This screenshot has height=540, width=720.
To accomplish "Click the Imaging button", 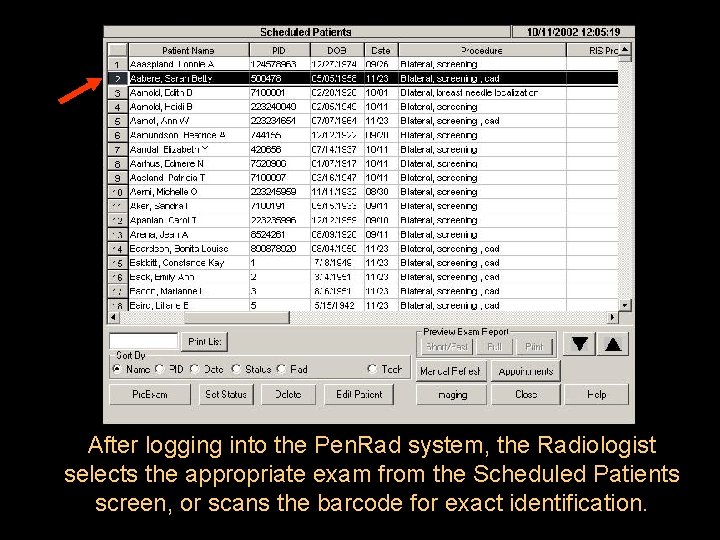I will pyautogui.click(x=451, y=394).
